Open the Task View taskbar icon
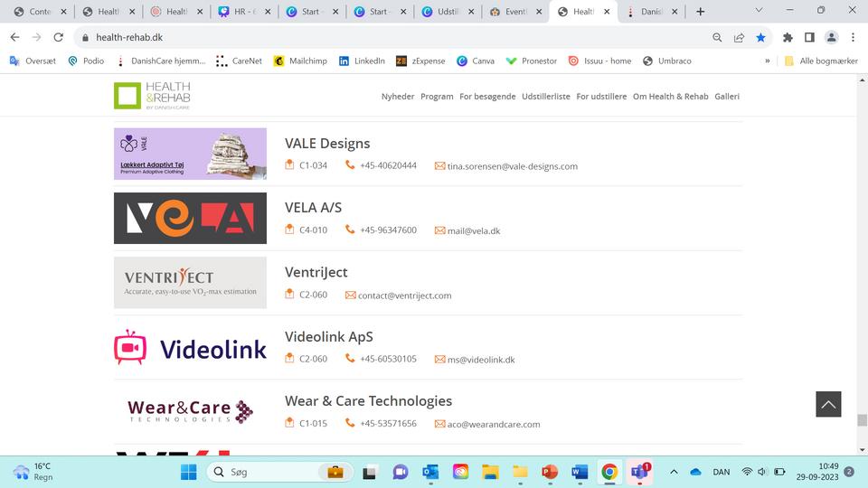Screen dimensions: 868x488 369,472
